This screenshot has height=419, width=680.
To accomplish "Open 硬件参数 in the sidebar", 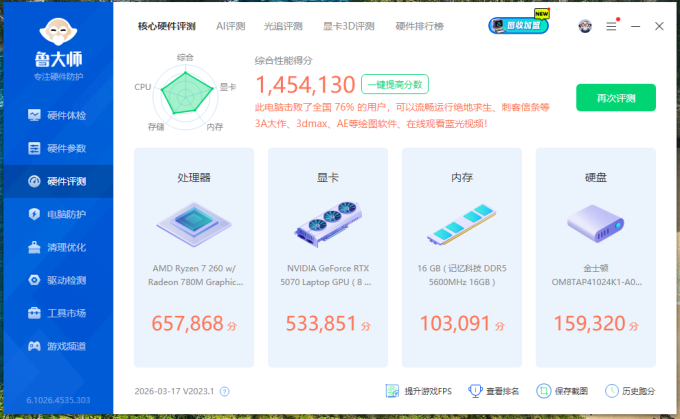I will (58, 148).
